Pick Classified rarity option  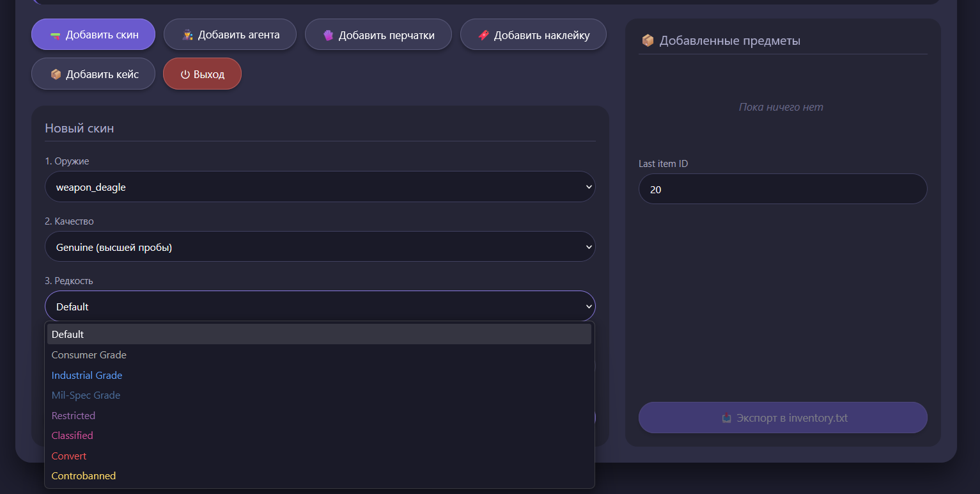(x=319, y=435)
